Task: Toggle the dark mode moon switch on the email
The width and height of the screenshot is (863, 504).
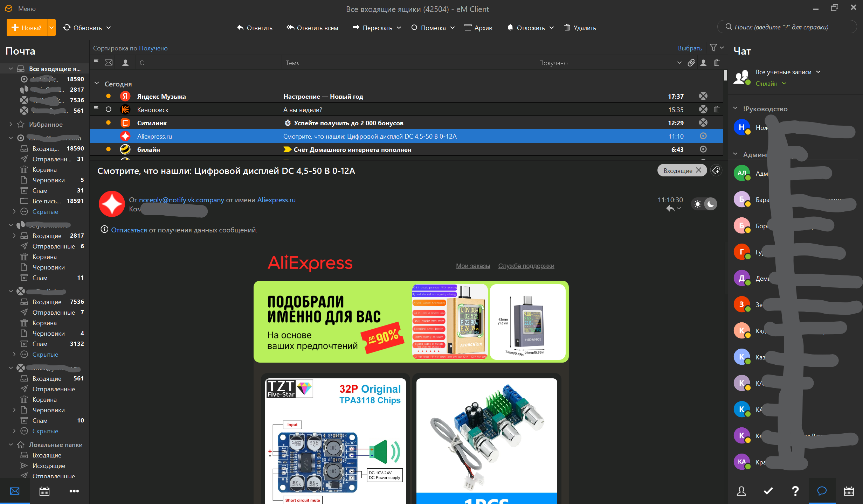Action: click(x=711, y=204)
